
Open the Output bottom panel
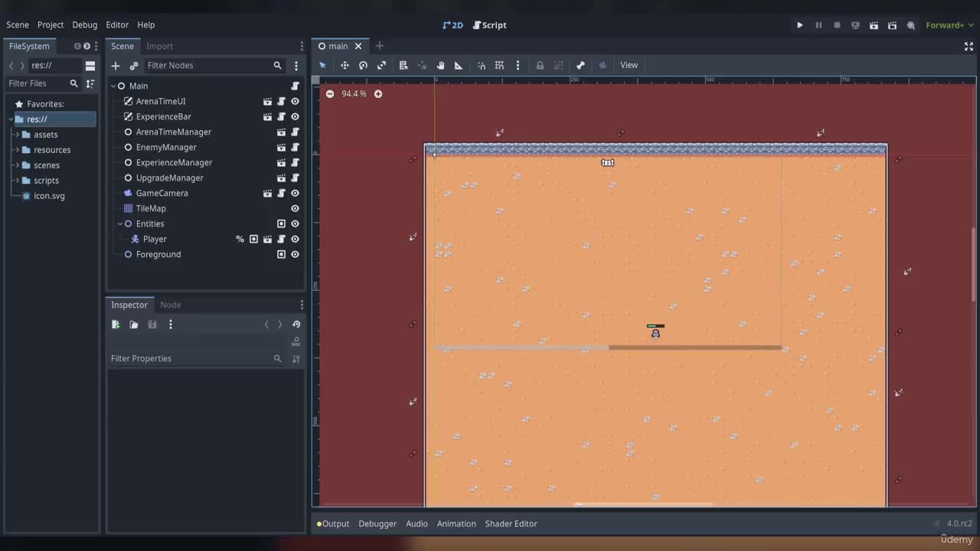[333, 523]
